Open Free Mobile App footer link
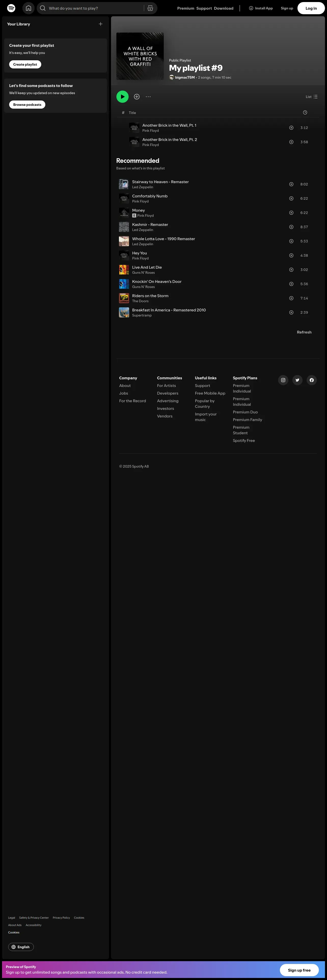 (x=210, y=393)
